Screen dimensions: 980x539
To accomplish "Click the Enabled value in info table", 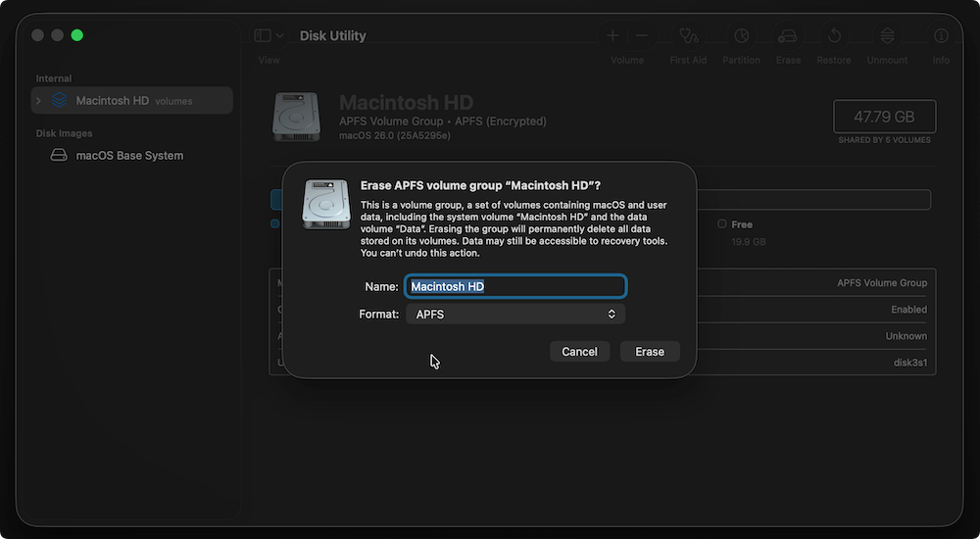I will (908, 310).
